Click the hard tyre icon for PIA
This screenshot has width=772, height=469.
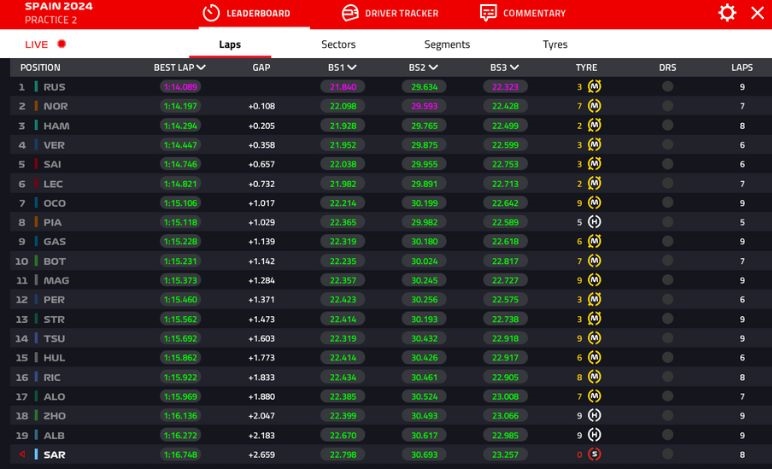(x=594, y=222)
